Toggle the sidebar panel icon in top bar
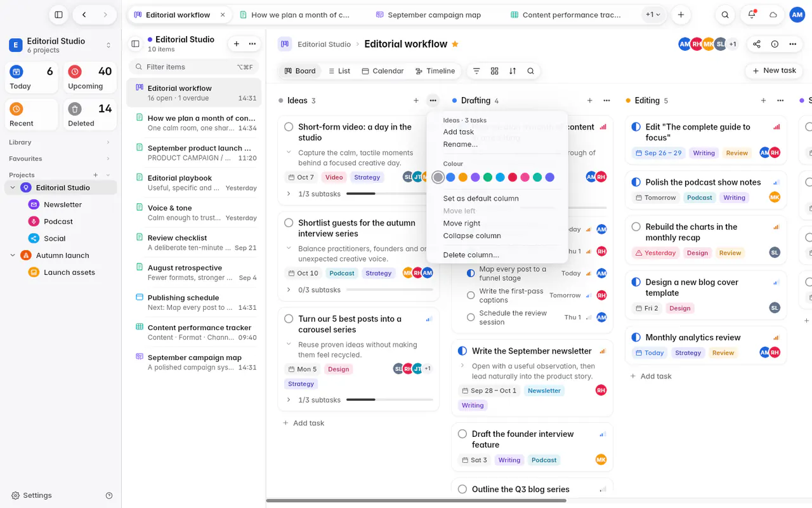The width and height of the screenshot is (812, 508). (x=58, y=15)
